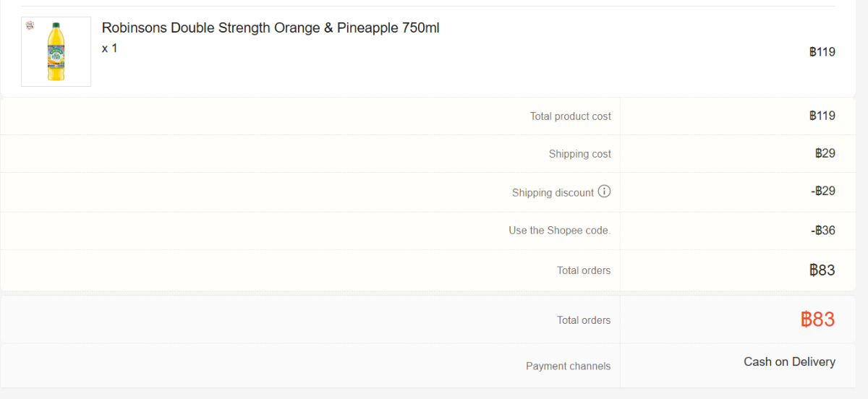Click the ฿119 amount in Total product cost row

[822, 116]
